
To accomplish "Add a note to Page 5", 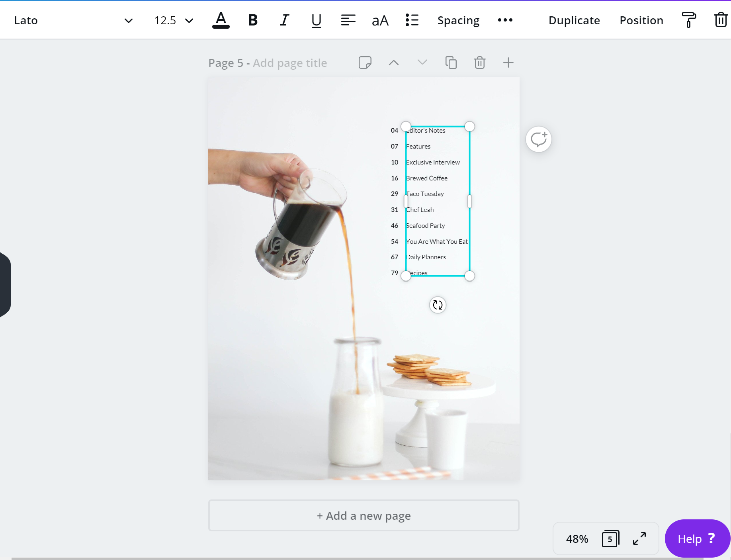I will tap(365, 63).
